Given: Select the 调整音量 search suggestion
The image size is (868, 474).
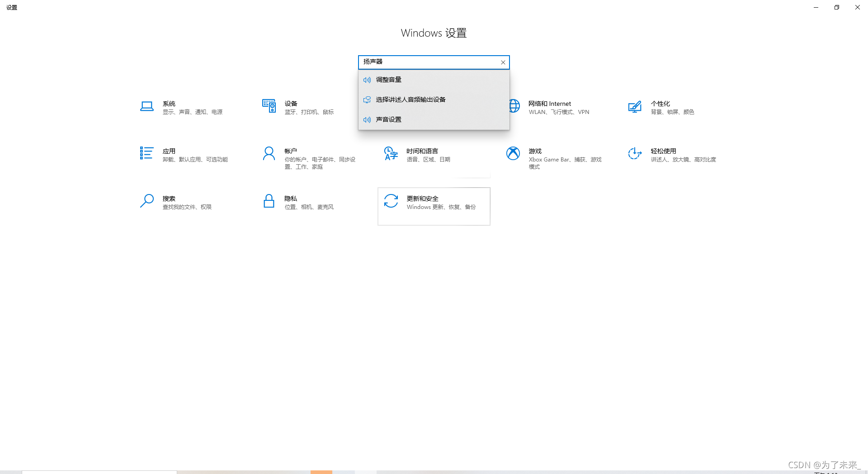Looking at the screenshot, I should (x=434, y=80).
